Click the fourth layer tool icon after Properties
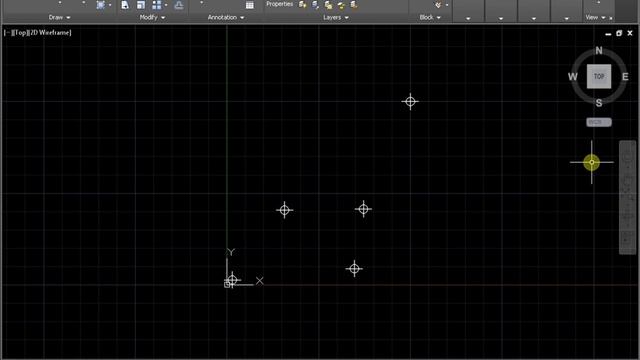Viewport: 640px width, 360px height. [x=341, y=5]
